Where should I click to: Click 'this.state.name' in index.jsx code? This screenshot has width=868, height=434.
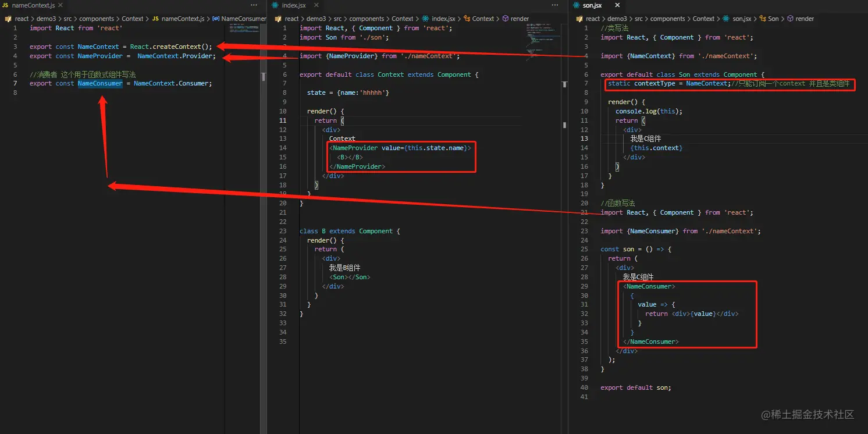pos(437,148)
